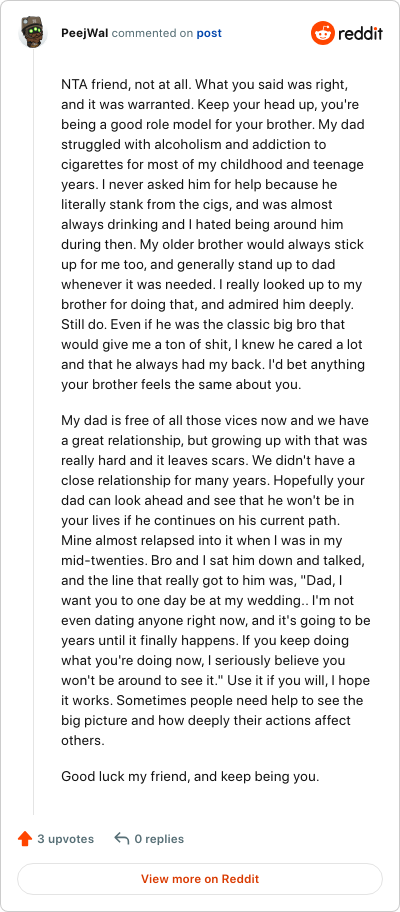Open the PeejWal username link

(x=85, y=33)
